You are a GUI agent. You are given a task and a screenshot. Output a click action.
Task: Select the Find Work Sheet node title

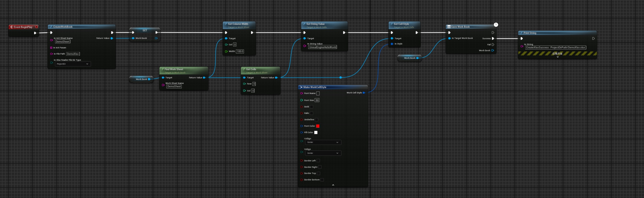[x=174, y=69]
